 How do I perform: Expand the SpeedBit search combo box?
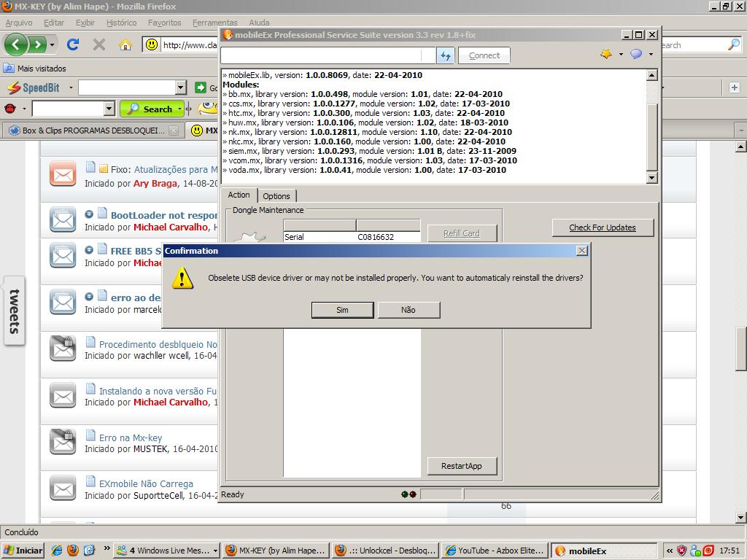coord(181,87)
